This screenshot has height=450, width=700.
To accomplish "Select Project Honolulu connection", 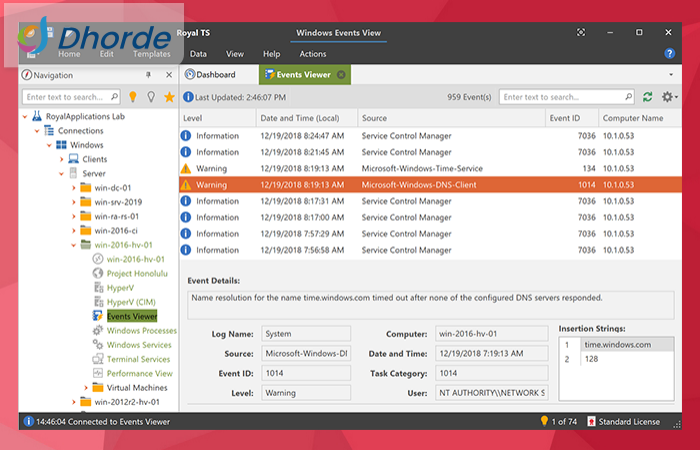I will coord(138,273).
